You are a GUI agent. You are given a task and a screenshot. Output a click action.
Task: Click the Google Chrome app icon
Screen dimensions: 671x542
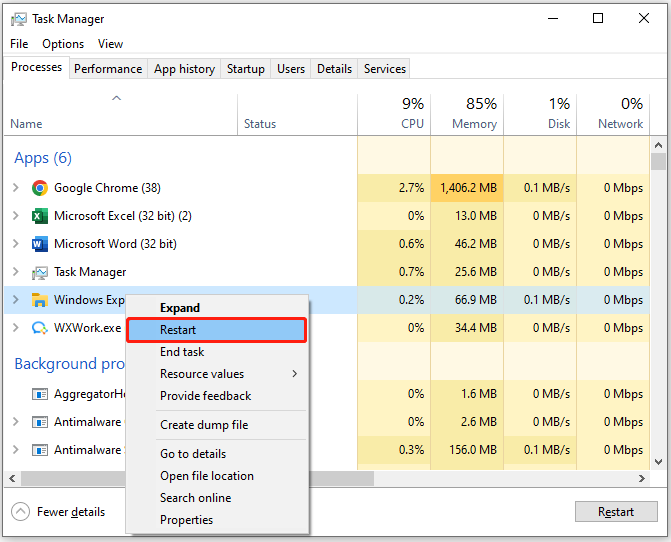point(40,188)
